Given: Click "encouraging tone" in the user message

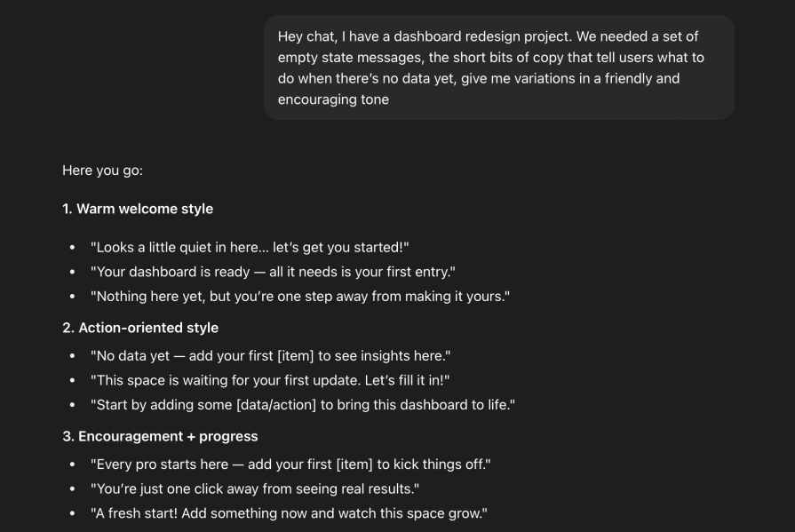Looking at the screenshot, I should click(333, 99).
